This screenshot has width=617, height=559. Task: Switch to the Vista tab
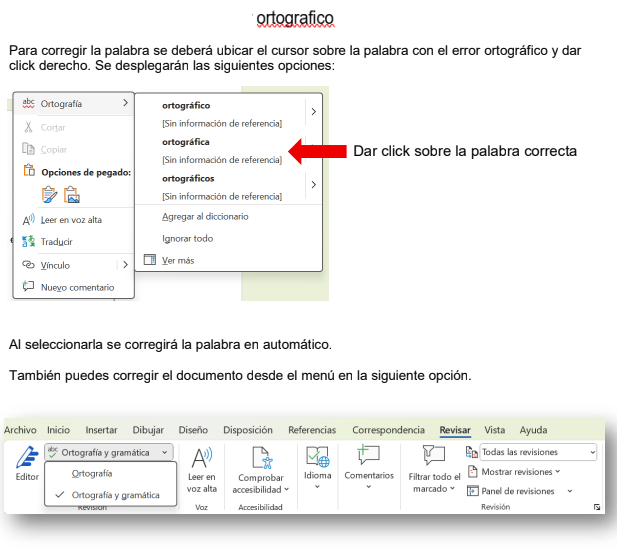pyautogui.click(x=495, y=430)
